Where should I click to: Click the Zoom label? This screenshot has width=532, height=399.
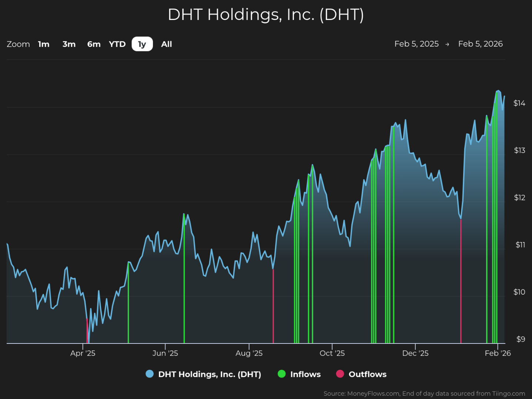18,44
